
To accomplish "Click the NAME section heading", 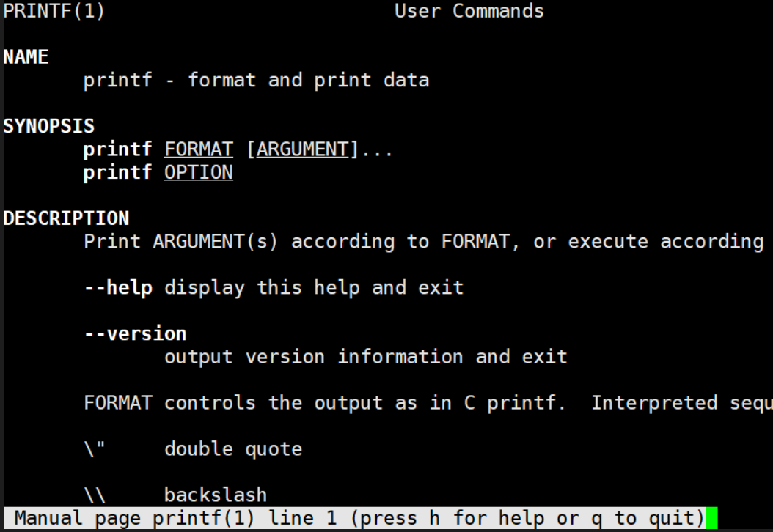I will (x=26, y=57).
